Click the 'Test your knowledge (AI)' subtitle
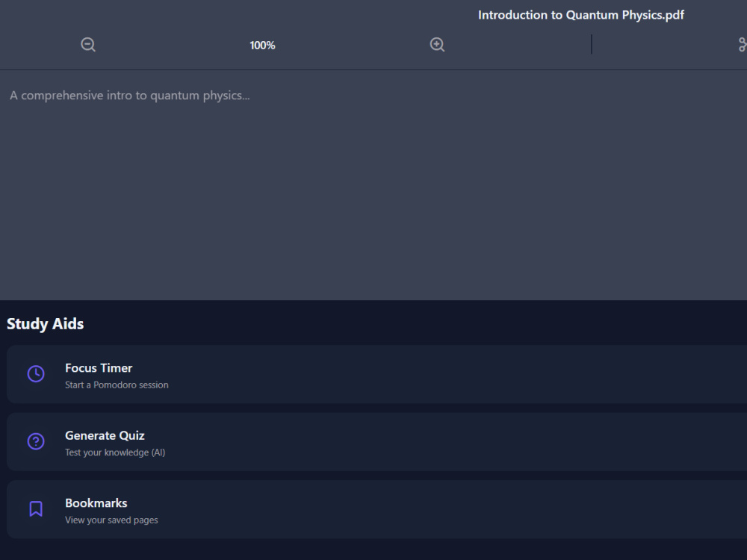The width and height of the screenshot is (747, 560). tap(115, 452)
